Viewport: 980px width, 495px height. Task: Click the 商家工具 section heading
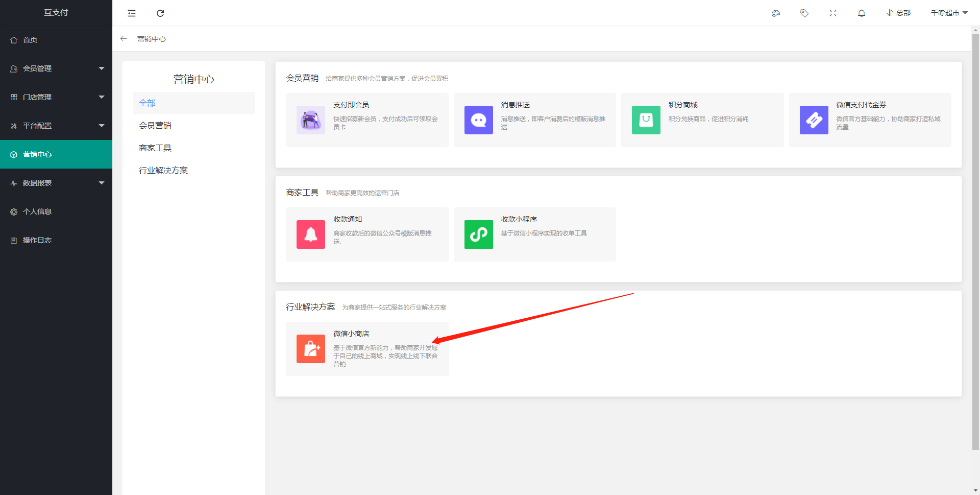click(x=302, y=193)
